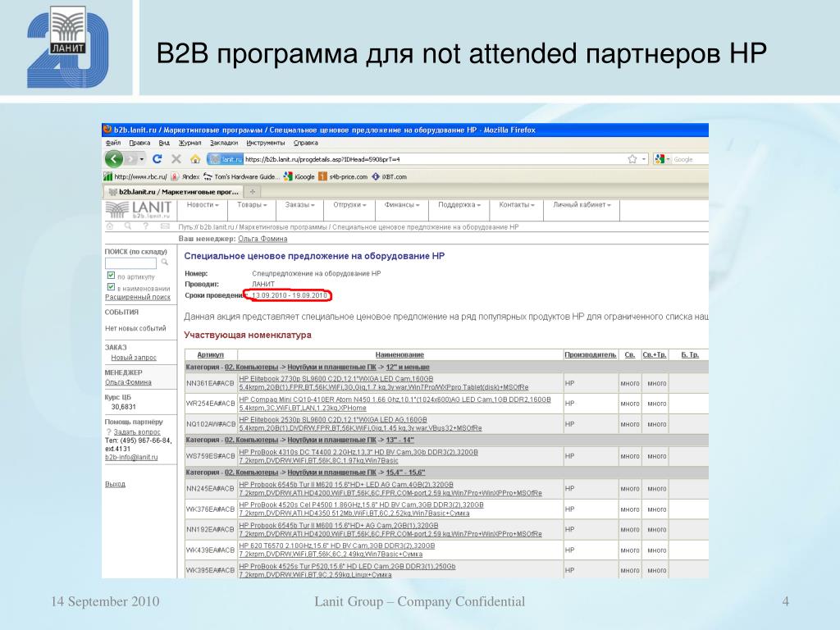Click the question mark help icon under logo
This screenshot has height=630, width=840.
tap(146, 226)
